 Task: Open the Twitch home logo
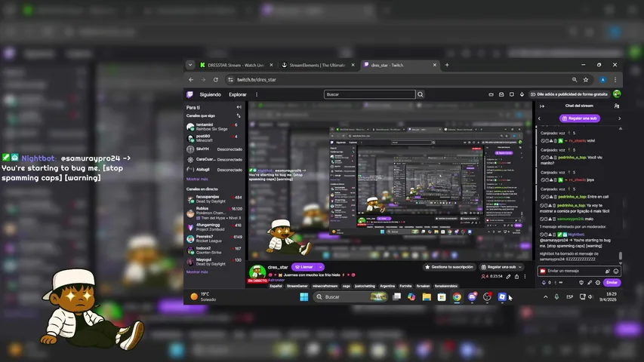pos(190,94)
